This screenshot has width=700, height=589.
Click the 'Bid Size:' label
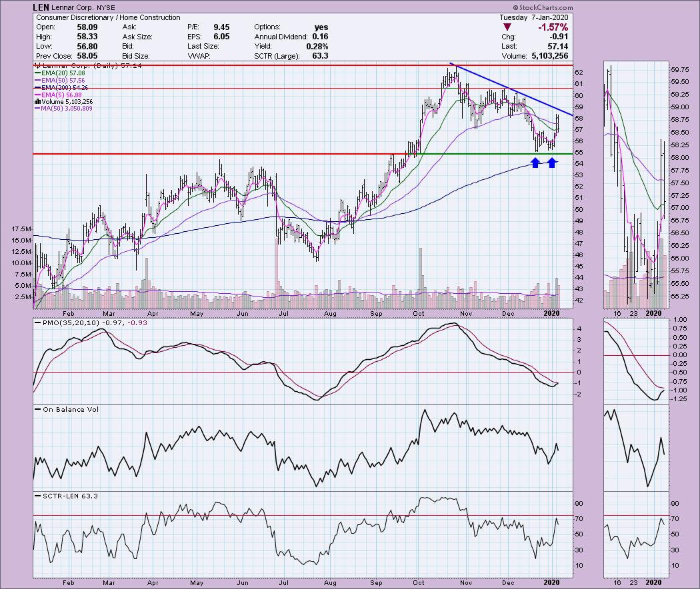(136, 56)
